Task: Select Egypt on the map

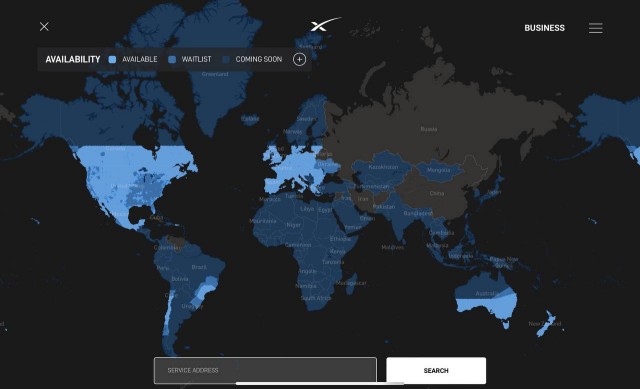Action: pyautogui.click(x=325, y=210)
